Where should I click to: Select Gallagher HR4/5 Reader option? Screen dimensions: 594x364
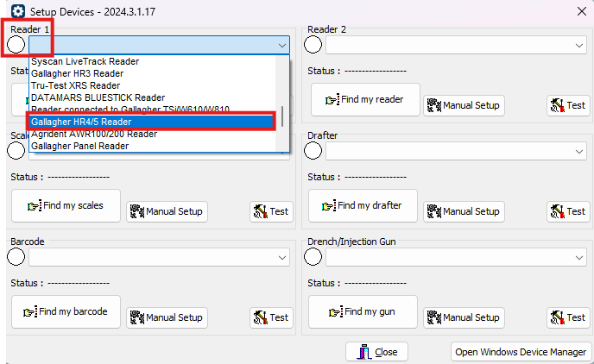pyautogui.click(x=152, y=122)
